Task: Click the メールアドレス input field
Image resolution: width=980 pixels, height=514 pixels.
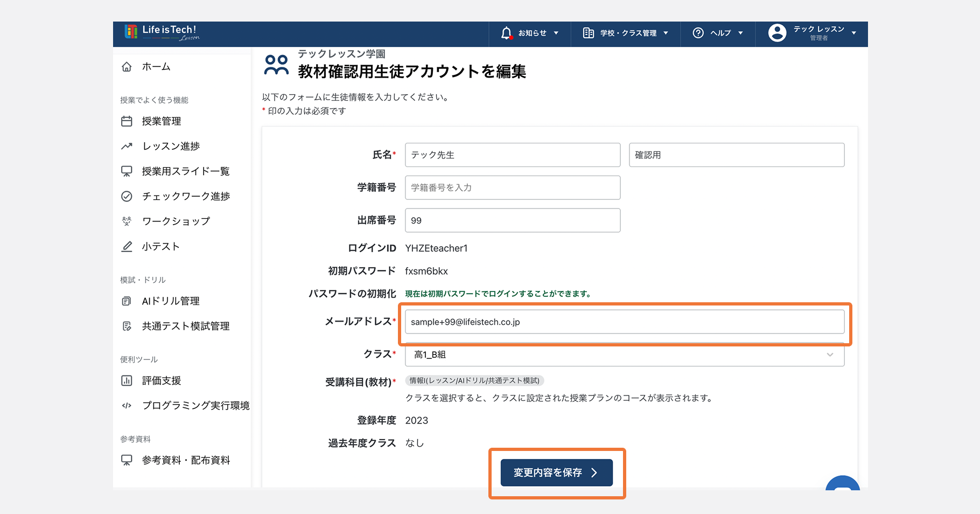Action: [x=625, y=322]
